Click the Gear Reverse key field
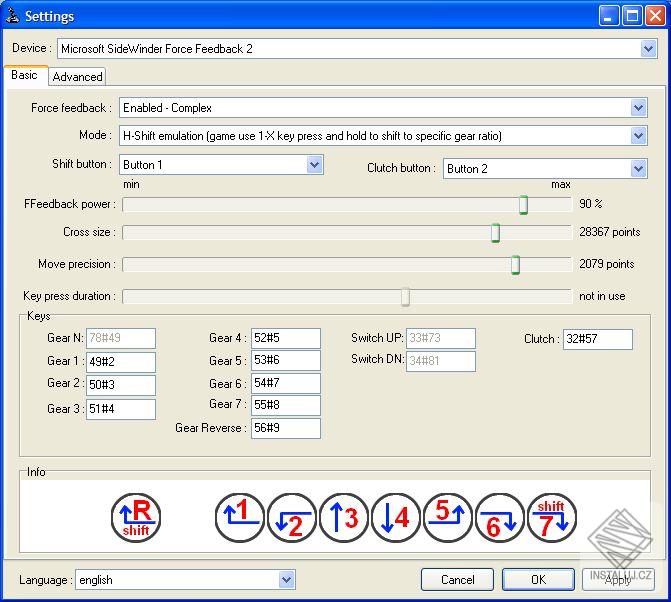The height and width of the screenshot is (602, 671). click(x=286, y=428)
